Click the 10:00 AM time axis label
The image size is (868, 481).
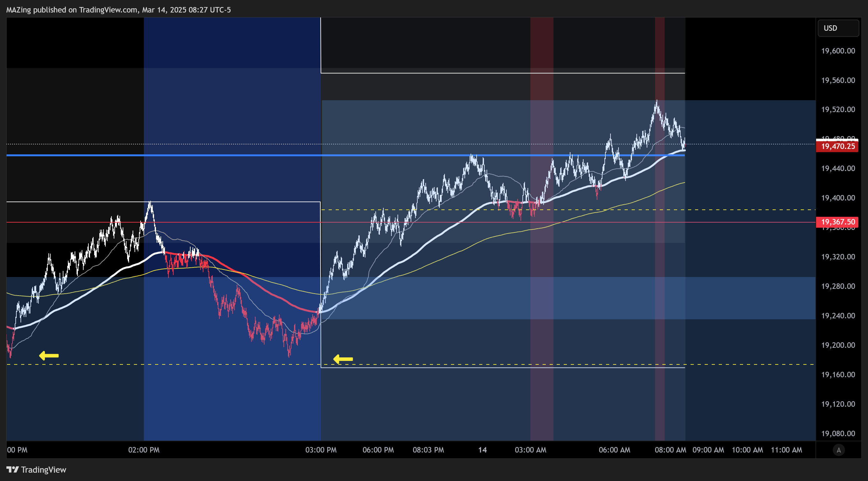point(747,450)
